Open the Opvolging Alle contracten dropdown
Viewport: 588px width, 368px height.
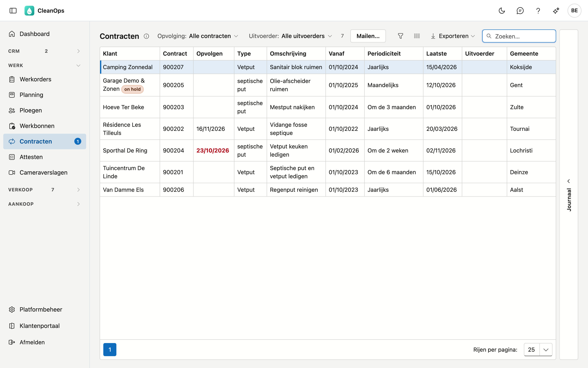coord(198,36)
